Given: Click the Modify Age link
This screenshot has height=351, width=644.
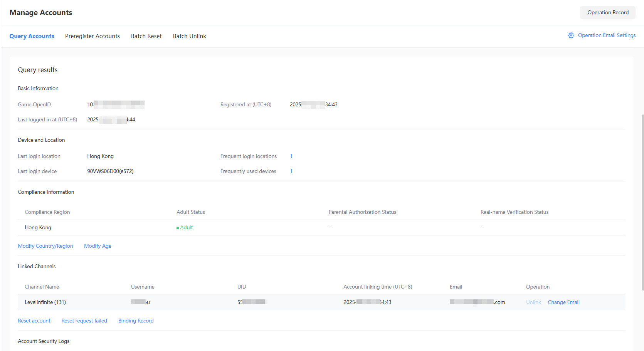Looking at the screenshot, I should tap(98, 246).
